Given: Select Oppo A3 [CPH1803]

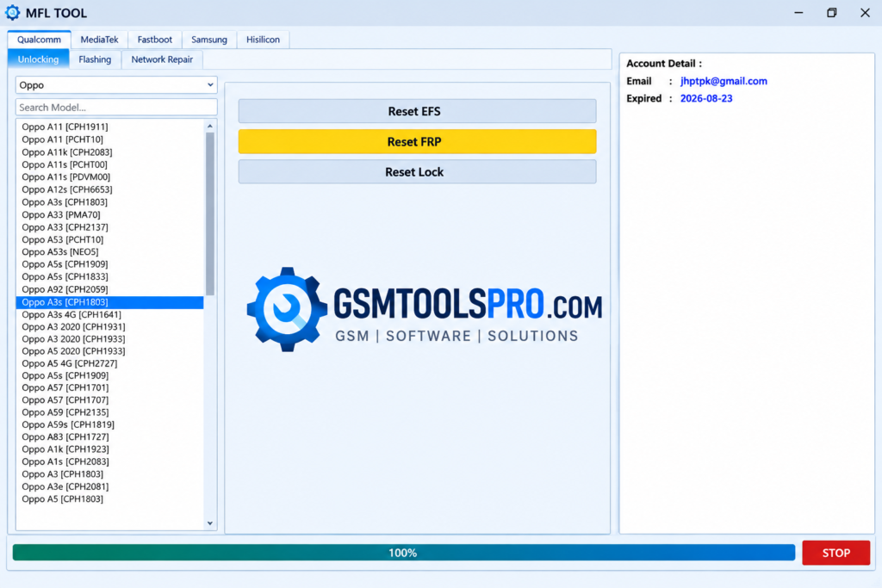Looking at the screenshot, I should point(109,473).
